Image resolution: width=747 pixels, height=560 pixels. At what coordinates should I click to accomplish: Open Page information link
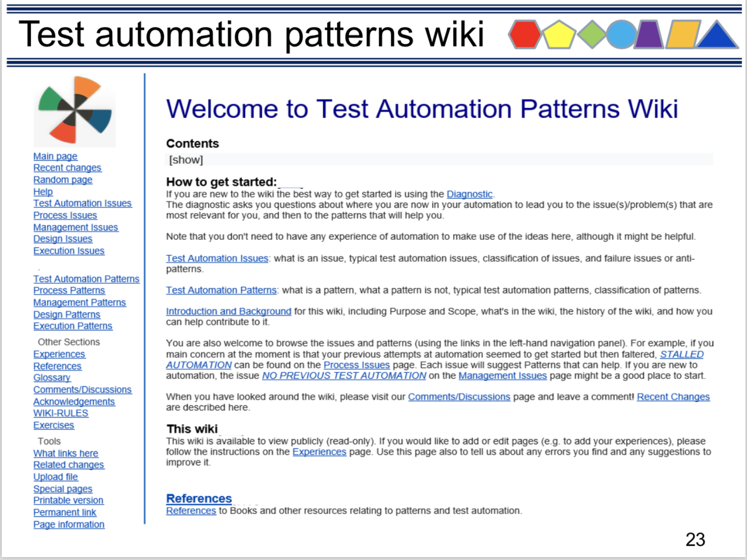point(69,525)
